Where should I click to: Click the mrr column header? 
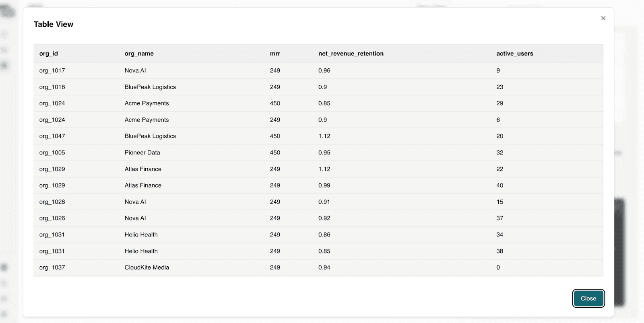click(275, 53)
